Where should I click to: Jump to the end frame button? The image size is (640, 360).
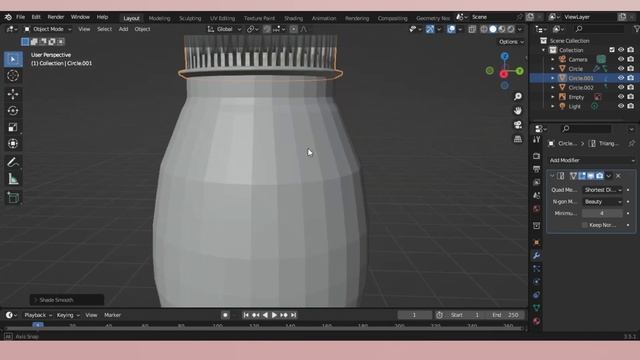tap(293, 315)
